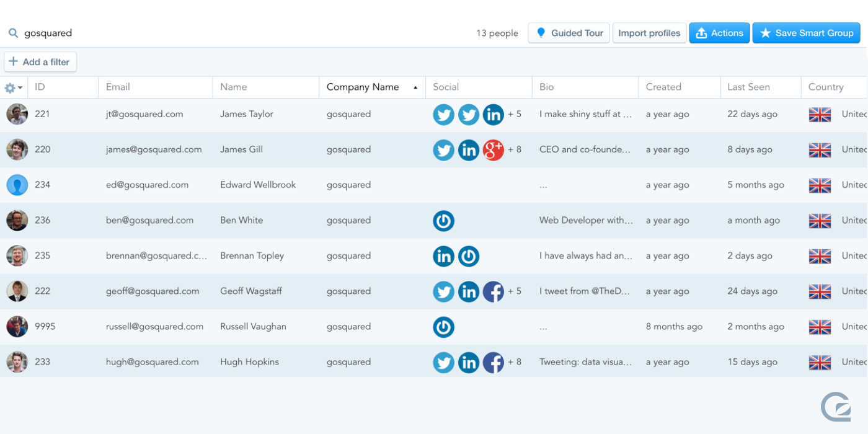Image resolution: width=868 pixels, height=434 pixels.
Task: Click the search magnifier icon
Action: point(13,33)
